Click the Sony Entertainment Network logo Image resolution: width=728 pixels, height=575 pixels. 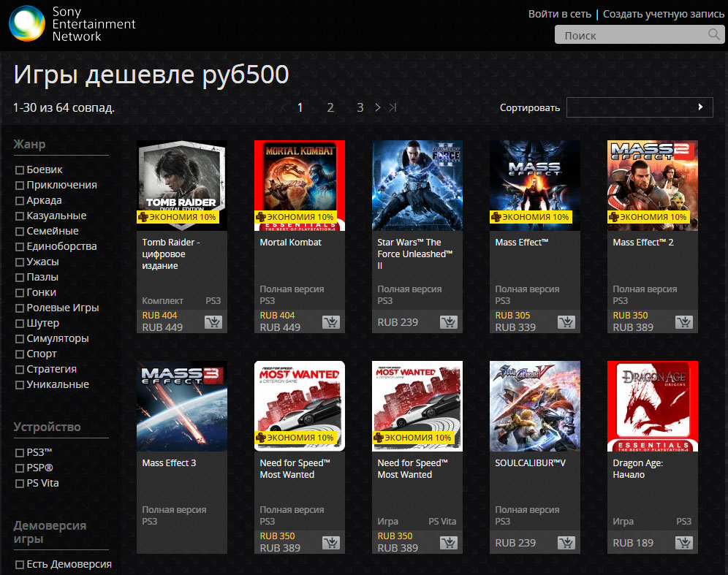click(26, 23)
